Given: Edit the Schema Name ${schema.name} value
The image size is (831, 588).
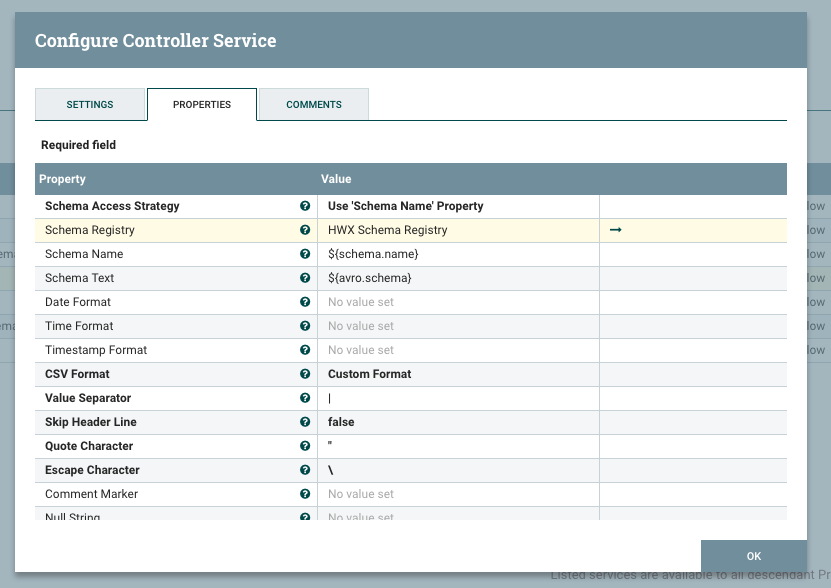Looking at the screenshot, I should click(457, 254).
